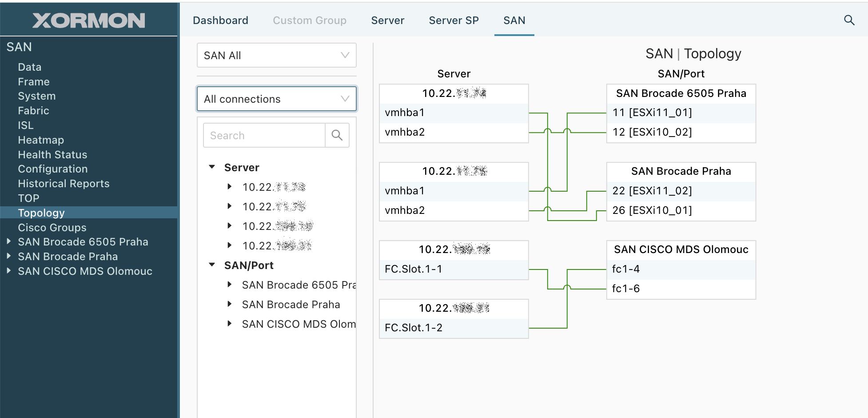Screen dimensions: 868x418
Task: Expand SAN Brocade Praha in the tree panel
Action: pos(230,304)
